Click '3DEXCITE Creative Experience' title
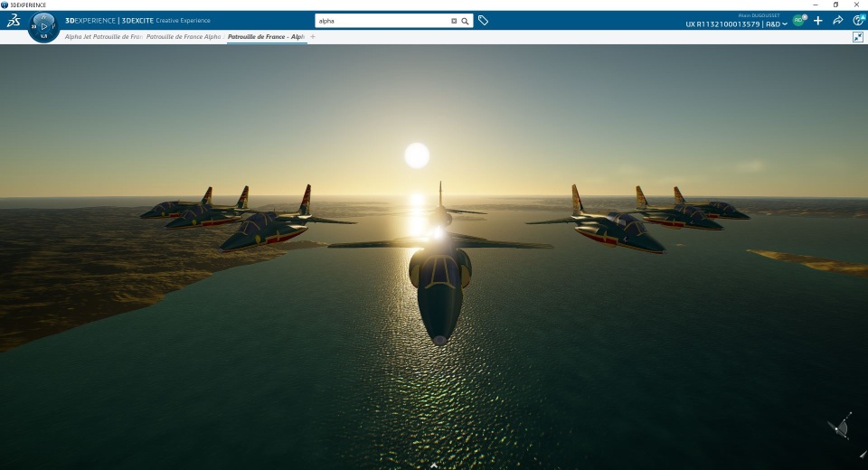The height and width of the screenshot is (470, 868). (x=165, y=21)
